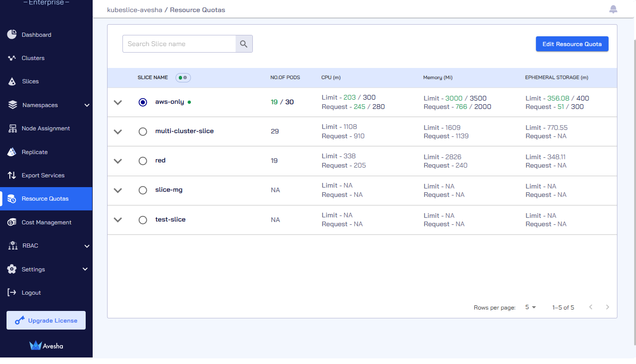This screenshot has height=364, width=636.
Task: Expand the slice-mg row chevron
Action: click(118, 190)
